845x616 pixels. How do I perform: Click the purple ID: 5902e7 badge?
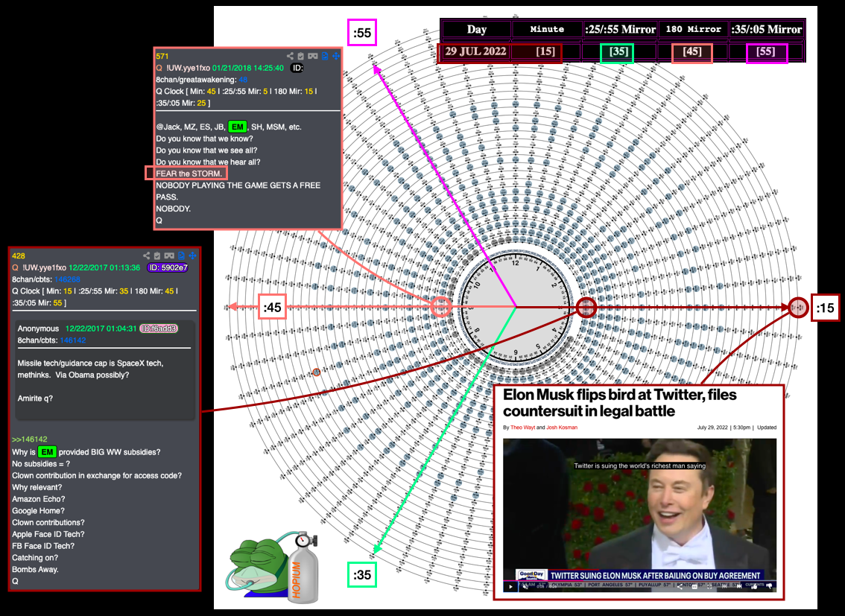pyautogui.click(x=167, y=267)
